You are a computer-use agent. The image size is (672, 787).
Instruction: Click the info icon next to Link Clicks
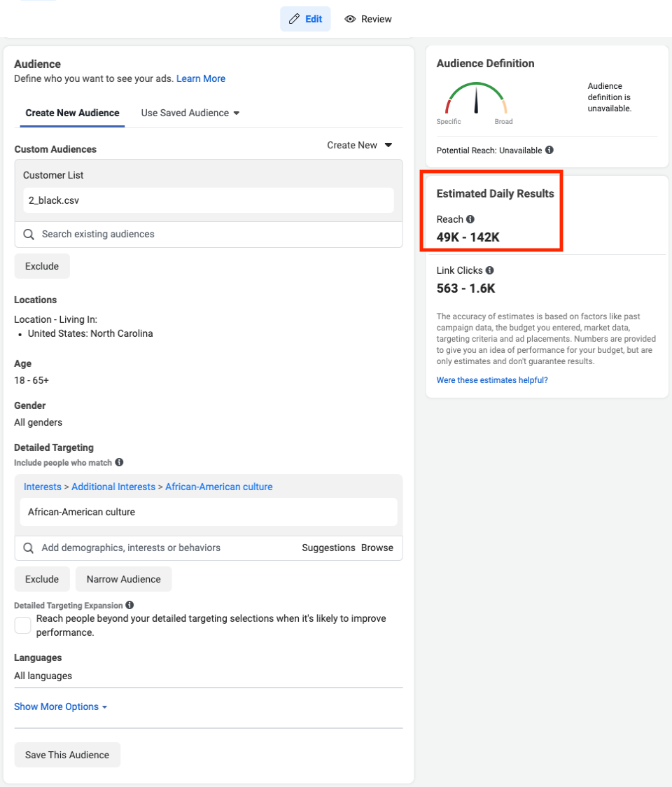pyautogui.click(x=490, y=270)
